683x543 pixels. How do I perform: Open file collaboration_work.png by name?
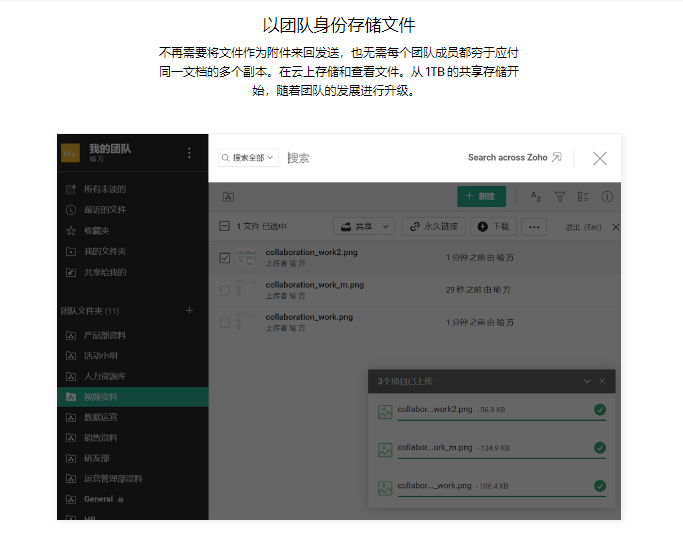309,317
